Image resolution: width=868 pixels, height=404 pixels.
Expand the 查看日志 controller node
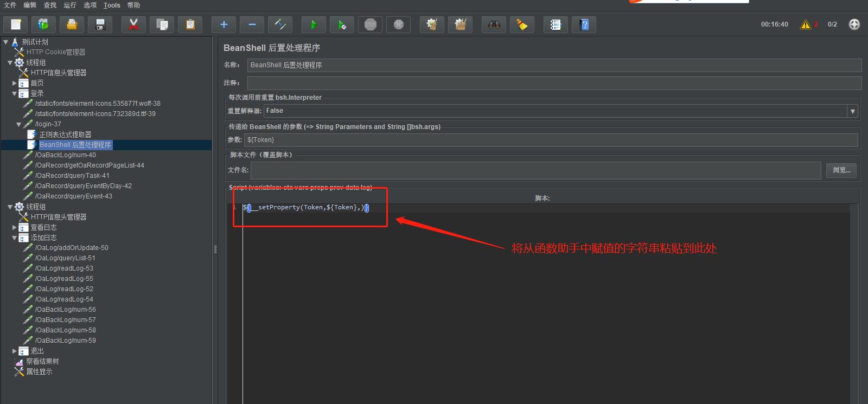pos(15,227)
